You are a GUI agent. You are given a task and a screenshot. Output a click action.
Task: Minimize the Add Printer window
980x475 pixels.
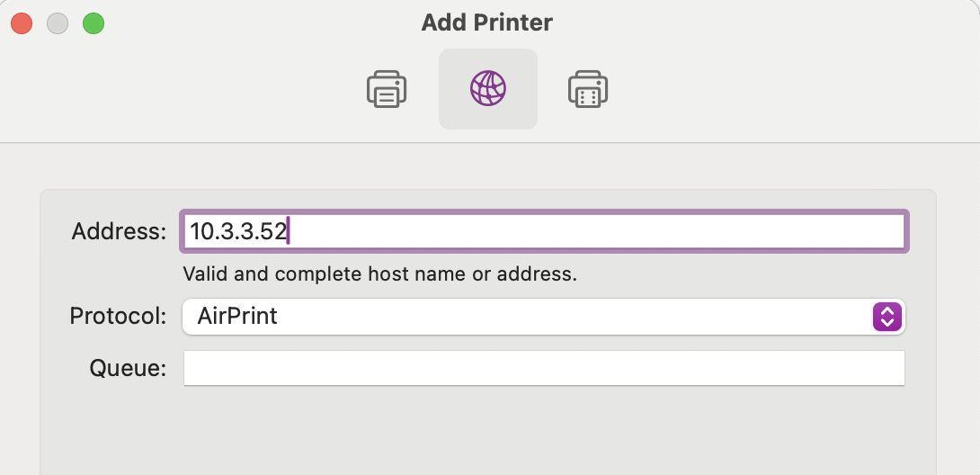click(x=58, y=23)
